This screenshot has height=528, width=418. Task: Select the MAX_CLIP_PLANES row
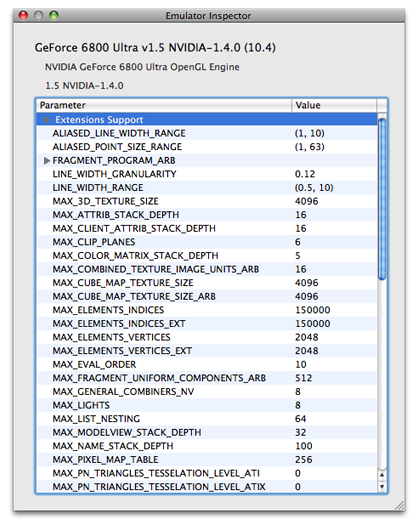click(x=207, y=242)
